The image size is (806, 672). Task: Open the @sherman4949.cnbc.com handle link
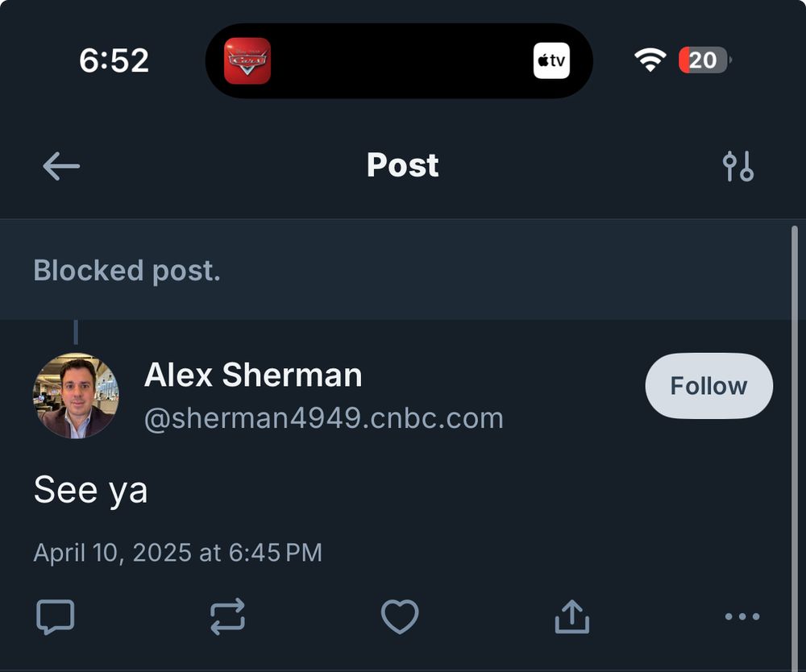323,418
